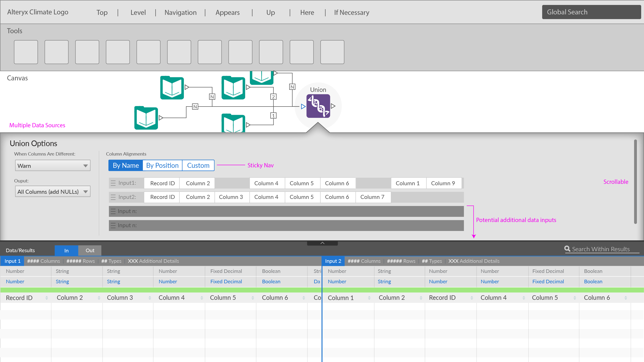644x362 pixels.
Task: Click the Union Options vertical scrollbar
Action: coord(635,182)
